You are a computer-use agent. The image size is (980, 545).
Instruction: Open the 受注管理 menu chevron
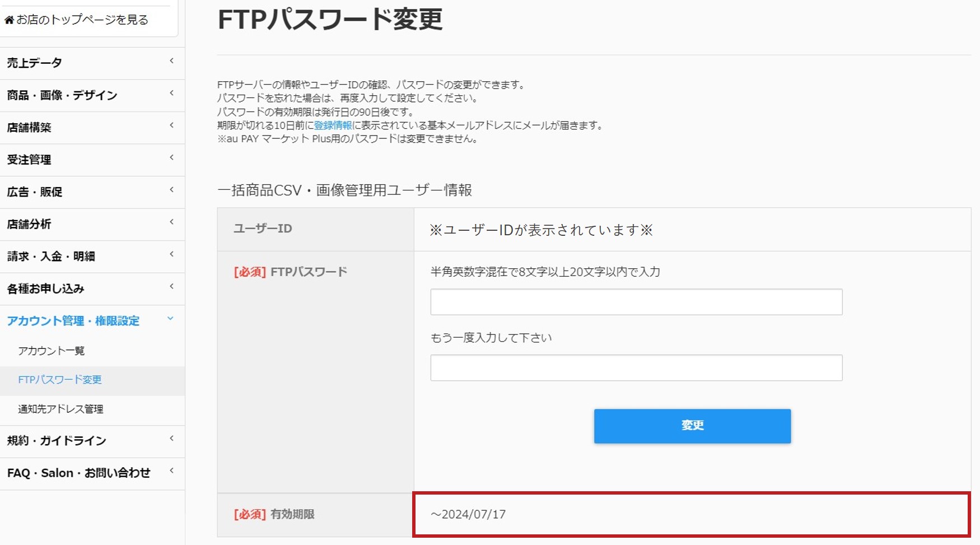(171, 157)
